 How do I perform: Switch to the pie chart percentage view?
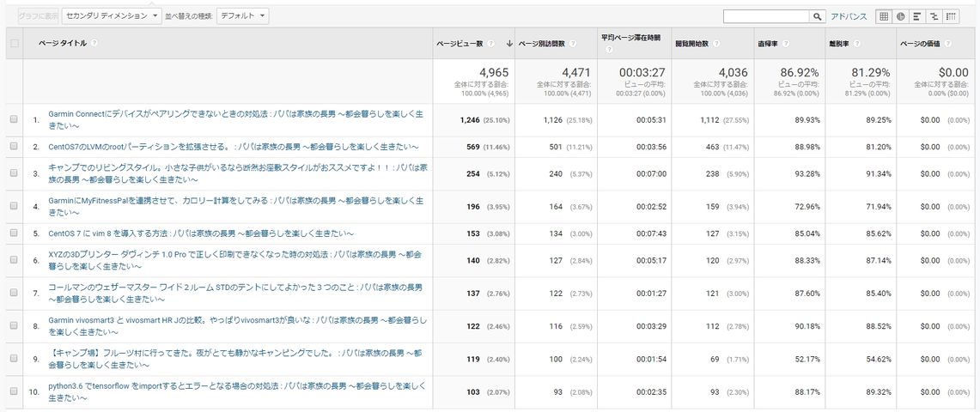point(901,17)
